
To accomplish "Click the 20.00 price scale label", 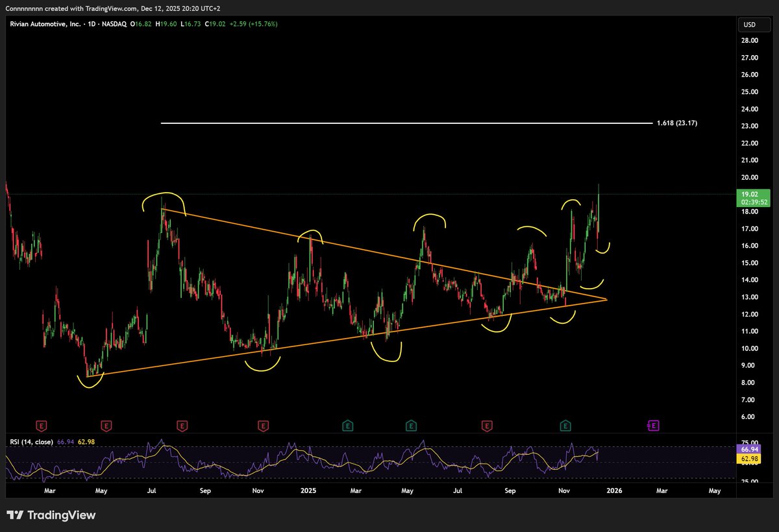I will tap(750, 177).
